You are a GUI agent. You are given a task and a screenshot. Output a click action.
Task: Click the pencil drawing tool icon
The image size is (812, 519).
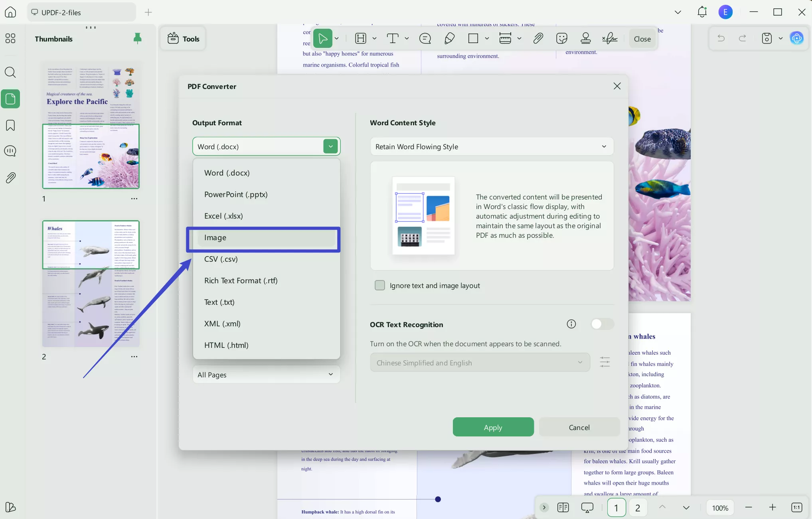click(449, 38)
